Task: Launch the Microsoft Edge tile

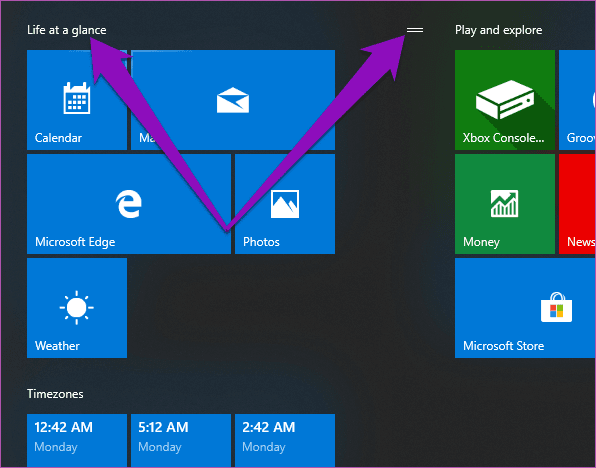Action: [129, 204]
